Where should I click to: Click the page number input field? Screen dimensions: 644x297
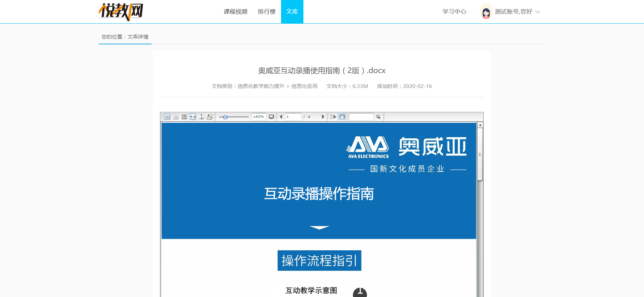pyautogui.click(x=293, y=117)
